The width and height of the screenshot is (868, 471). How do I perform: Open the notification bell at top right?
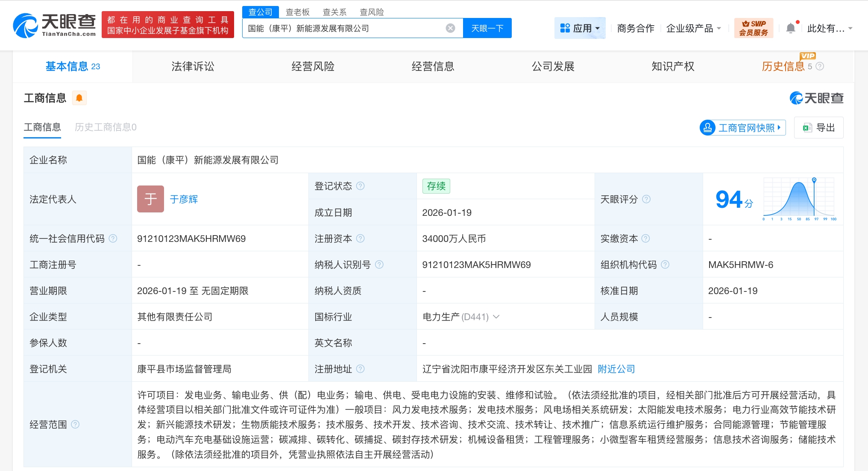click(791, 27)
